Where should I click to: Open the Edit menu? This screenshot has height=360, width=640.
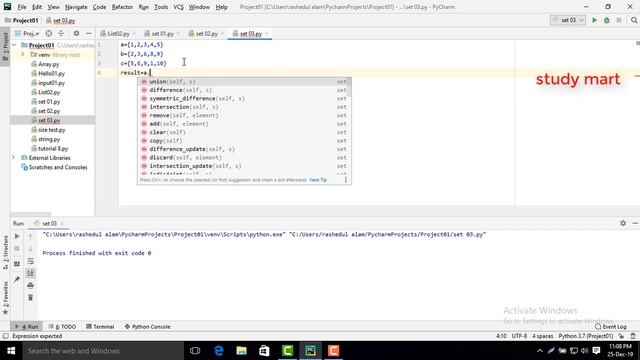click(37, 7)
